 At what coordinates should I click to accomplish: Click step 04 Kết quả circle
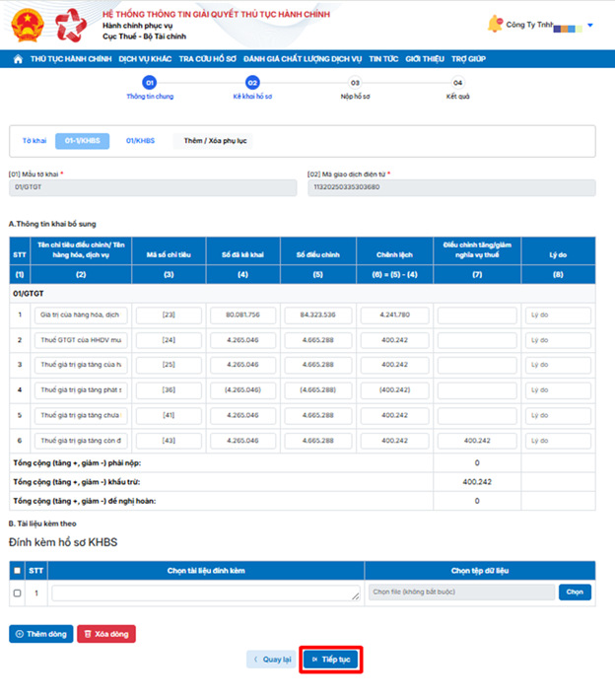(457, 84)
